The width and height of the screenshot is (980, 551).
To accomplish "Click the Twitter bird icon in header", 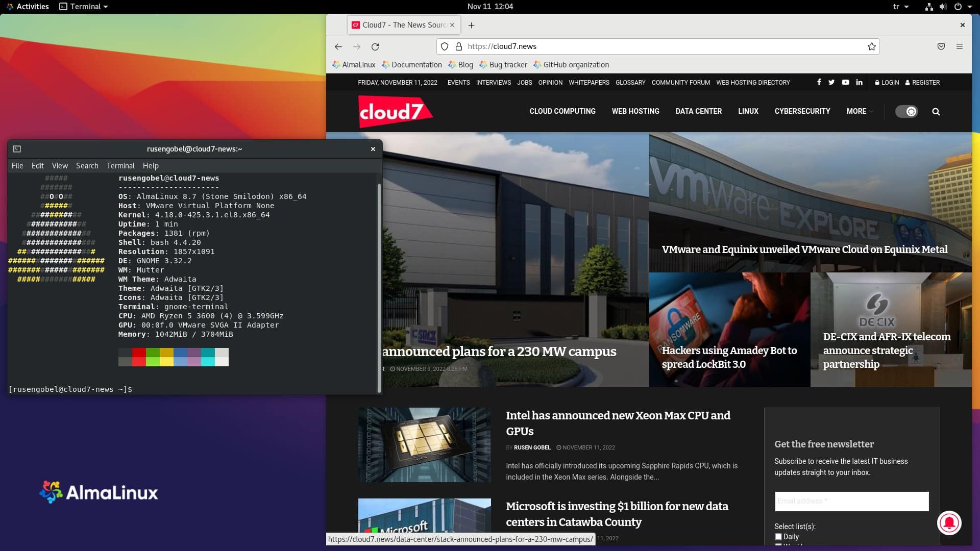I will (x=832, y=82).
